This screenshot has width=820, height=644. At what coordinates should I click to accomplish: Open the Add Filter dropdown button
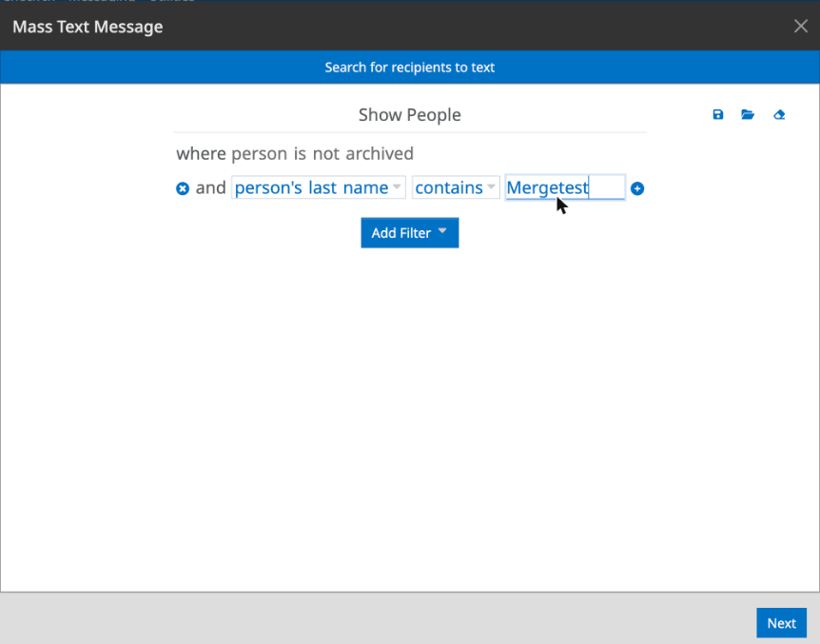point(409,233)
